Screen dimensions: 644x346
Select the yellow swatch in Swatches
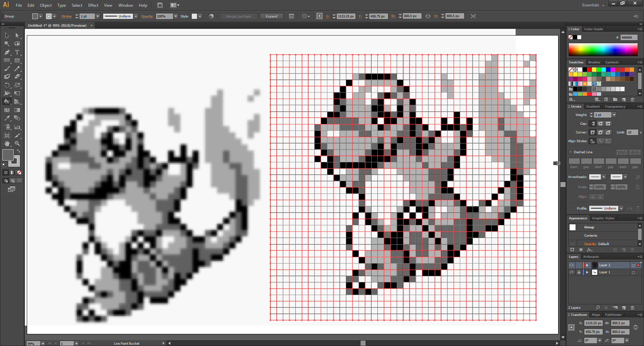(594, 70)
